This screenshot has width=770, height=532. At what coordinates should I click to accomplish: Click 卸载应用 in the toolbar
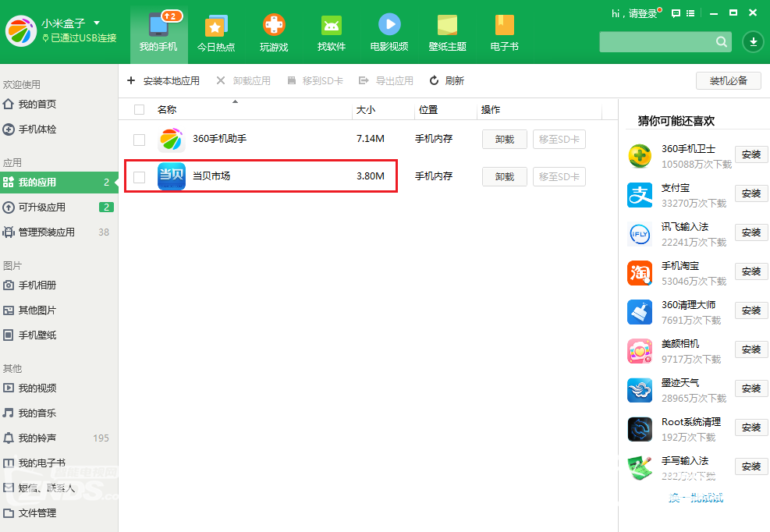[243, 80]
